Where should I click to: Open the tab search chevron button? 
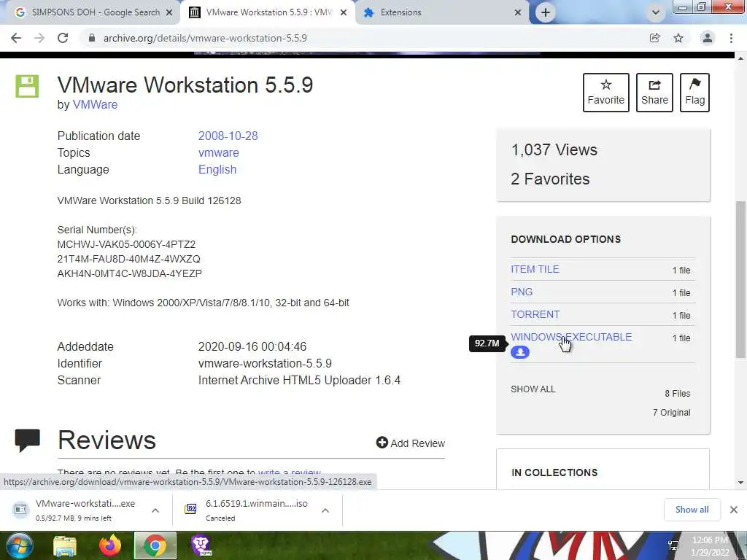coord(656,12)
